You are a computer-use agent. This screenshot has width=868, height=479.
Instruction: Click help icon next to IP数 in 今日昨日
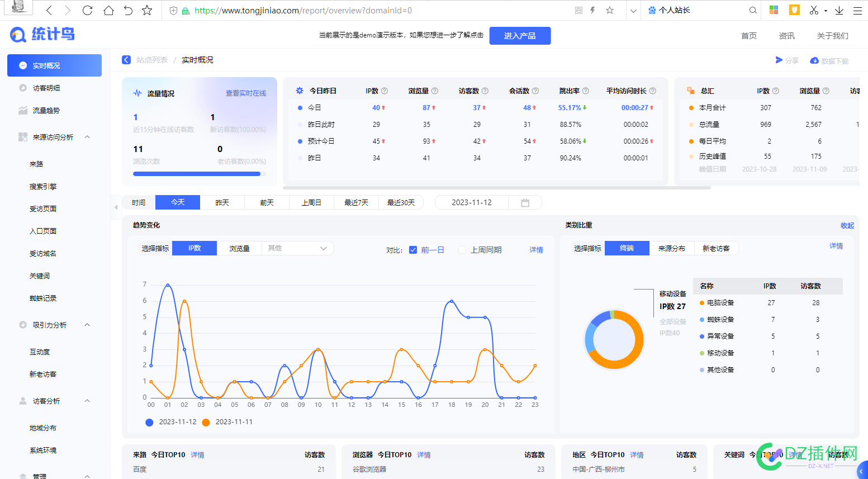pyautogui.click(x=385, y=91)
